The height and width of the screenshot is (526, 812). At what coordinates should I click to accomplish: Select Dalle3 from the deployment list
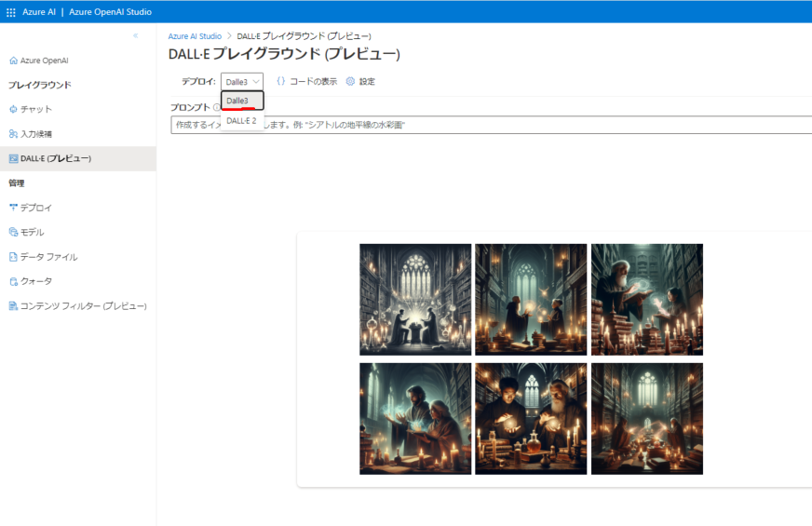(x=242, y=101)
